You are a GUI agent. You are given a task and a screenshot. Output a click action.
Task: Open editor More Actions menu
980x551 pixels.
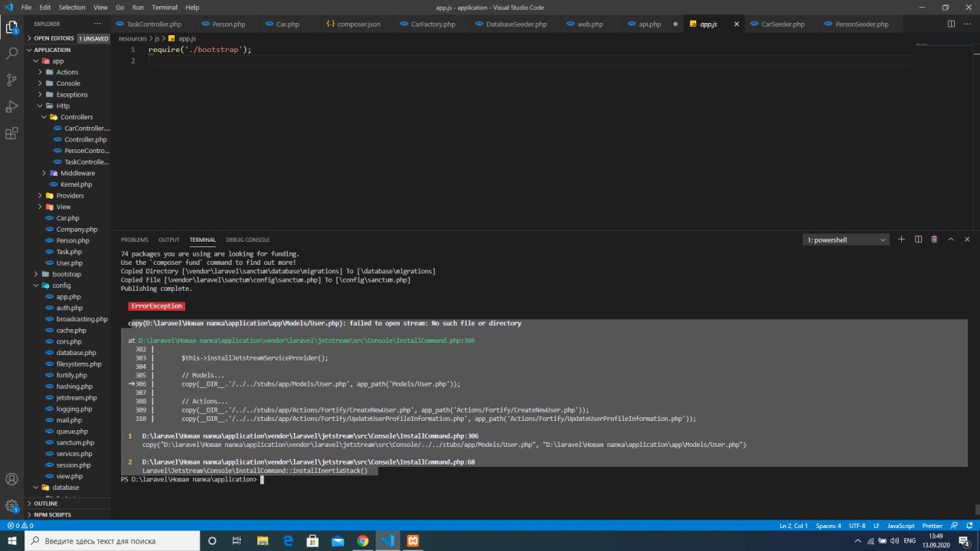pyautogui.click(x=968, y=24)
